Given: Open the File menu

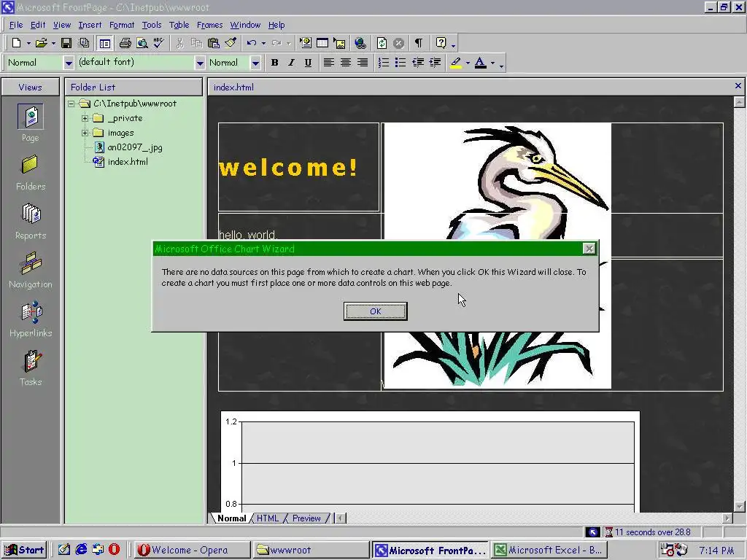Looking at the screenshot, I should [x=16, y=25].
